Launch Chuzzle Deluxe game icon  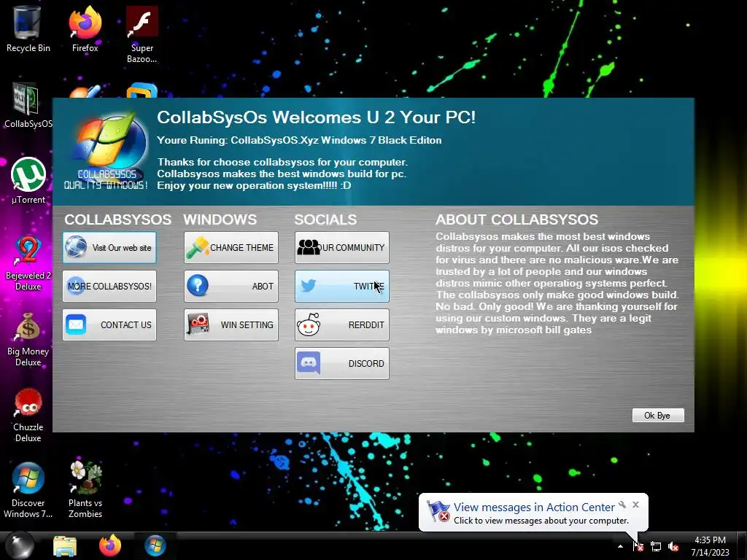click(28, 415)
